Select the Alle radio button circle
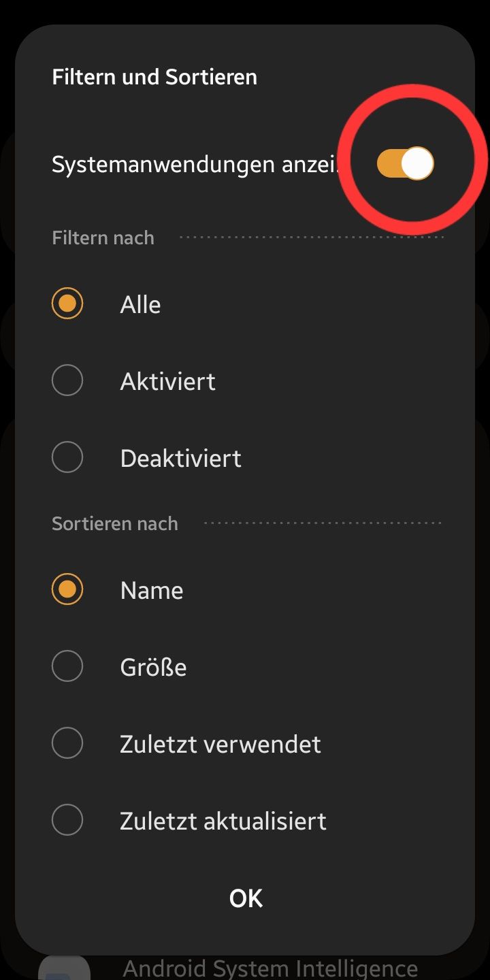490x980 pixels. [67, 304]
